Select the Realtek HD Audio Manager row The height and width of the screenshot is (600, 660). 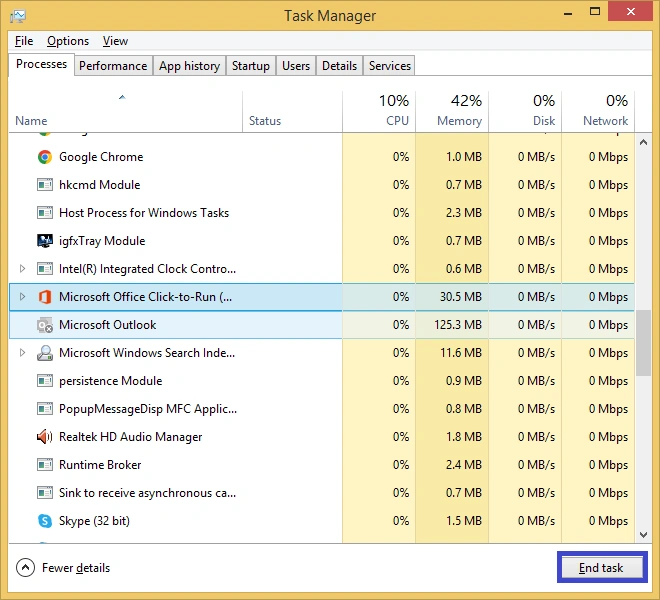pos(322,437)
